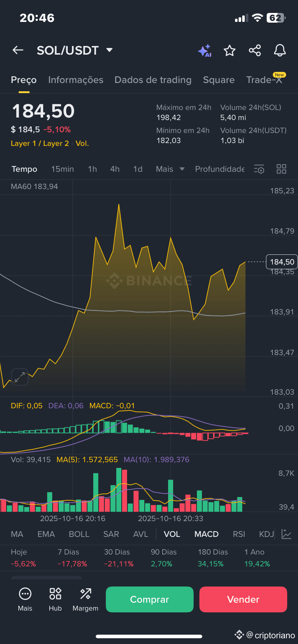The image size is (298, 644).
Task: Enable the SAR indicator
Action: tap(111, 534)
